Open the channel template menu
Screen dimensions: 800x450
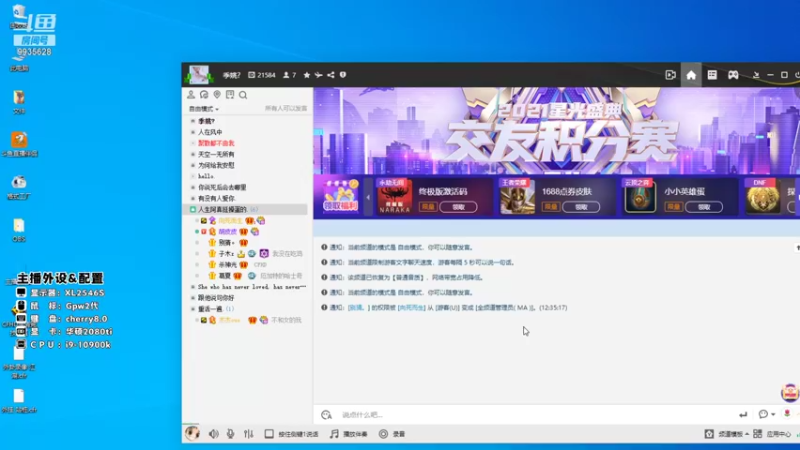coord(728,434)
